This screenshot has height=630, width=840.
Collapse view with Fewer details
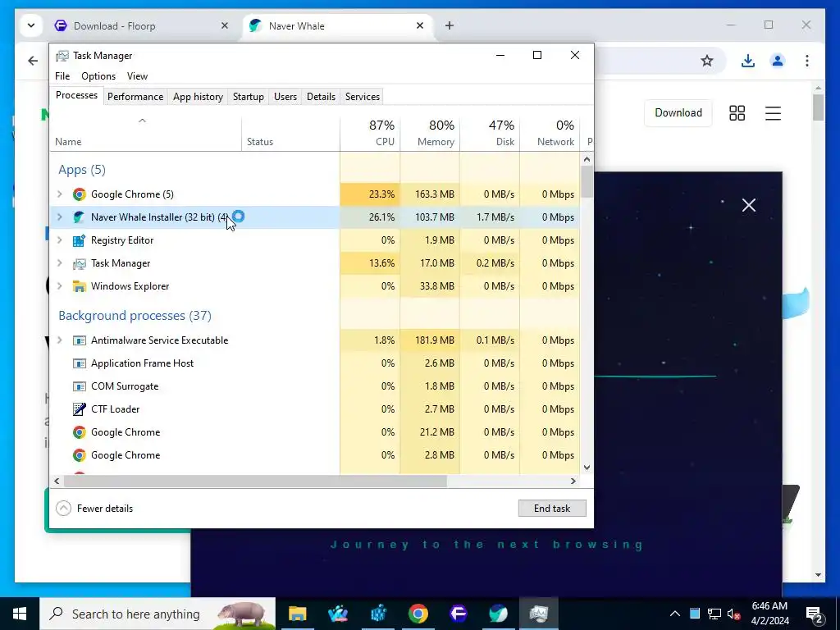94,509
